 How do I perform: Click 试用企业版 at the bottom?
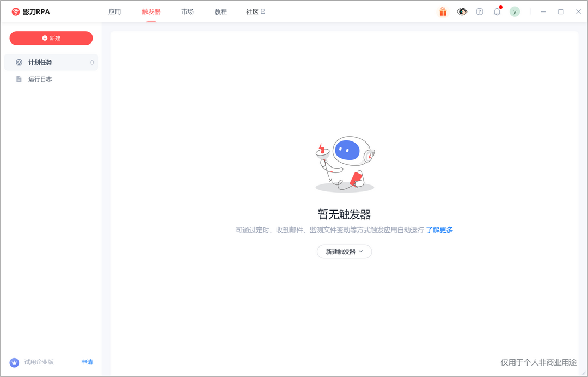click(39, 362)
